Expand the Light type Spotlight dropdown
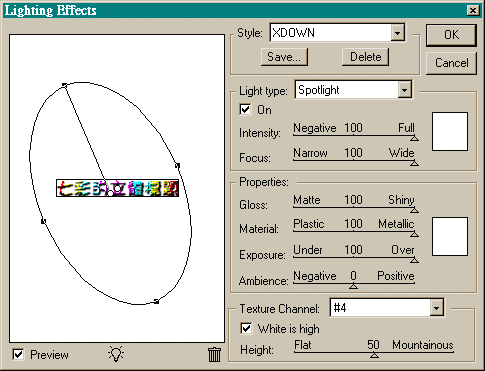 coord(404,90)
